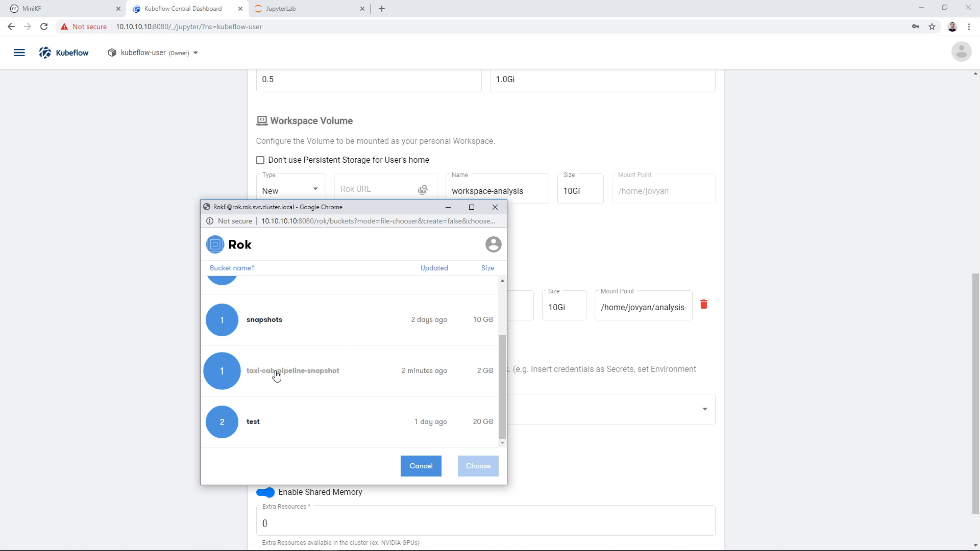Edit workspace volume Size field

(x=580, y=189)
